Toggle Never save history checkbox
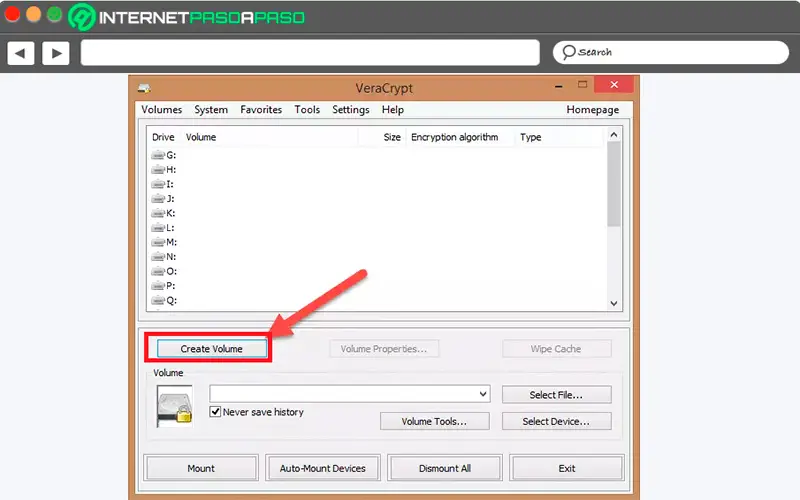The width and height of the screenshot is (800, 500). coord(215,412)
